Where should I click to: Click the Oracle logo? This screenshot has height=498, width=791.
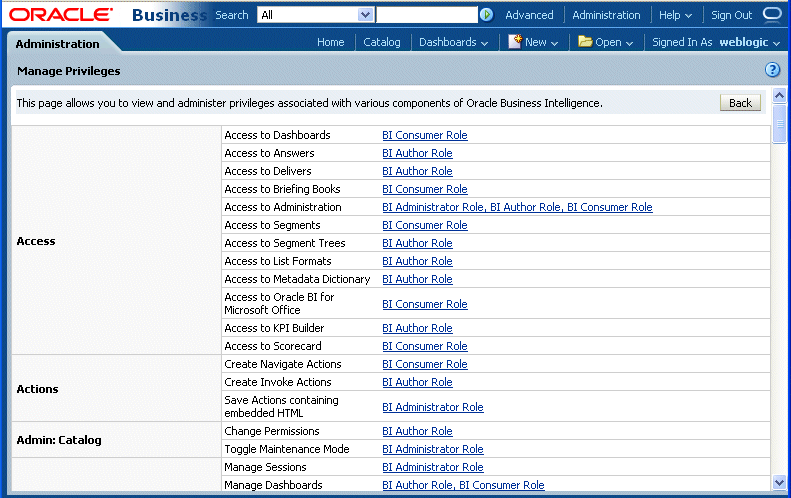click(61, 15)
